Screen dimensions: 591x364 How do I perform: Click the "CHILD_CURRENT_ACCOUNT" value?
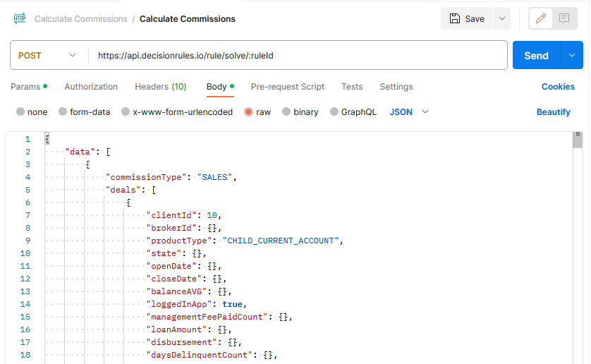tap(281, 241)
